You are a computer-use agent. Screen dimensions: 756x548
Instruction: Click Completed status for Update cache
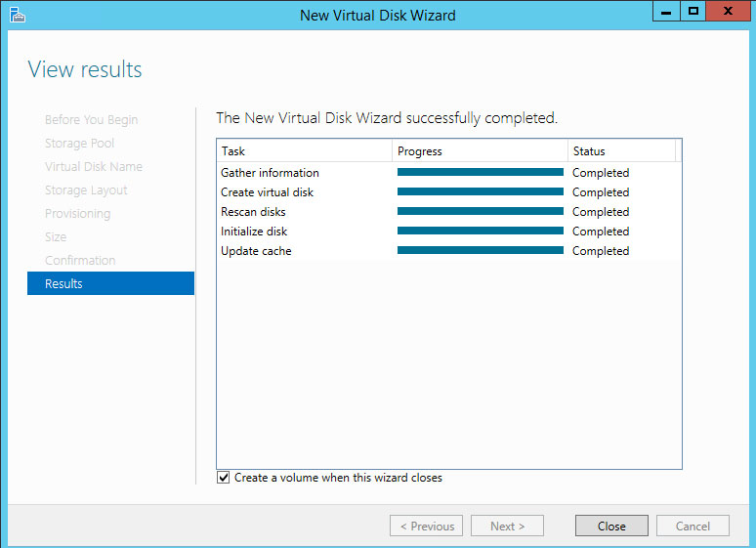pyautogui.click(x=601, y=251)
